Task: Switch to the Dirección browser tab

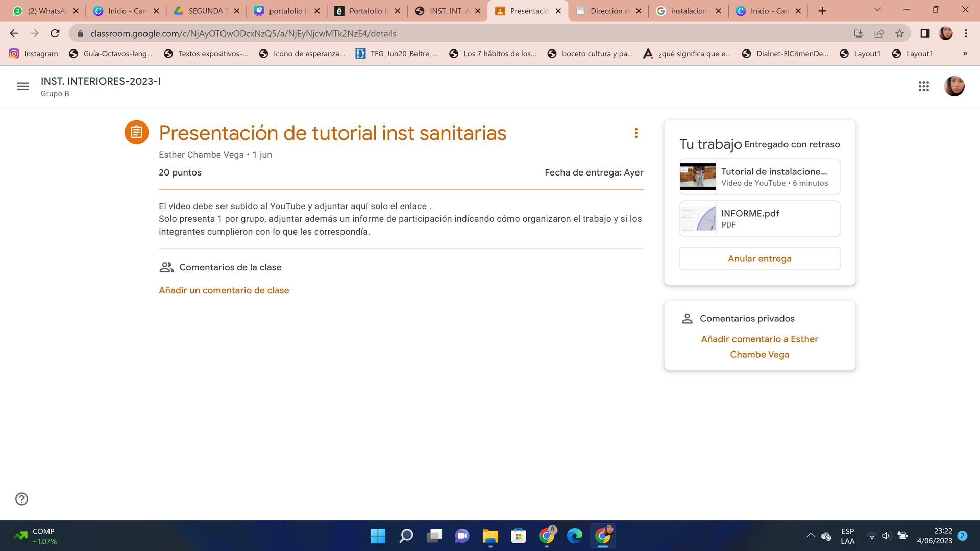Action: tap(607, 11)
